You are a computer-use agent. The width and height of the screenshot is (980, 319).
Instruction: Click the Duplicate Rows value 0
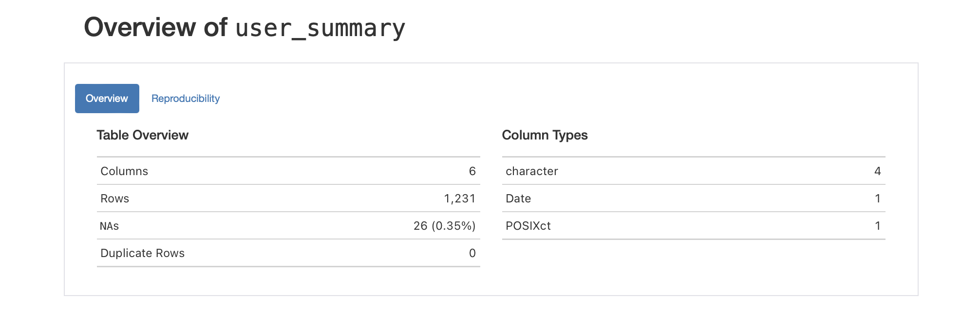472,253
